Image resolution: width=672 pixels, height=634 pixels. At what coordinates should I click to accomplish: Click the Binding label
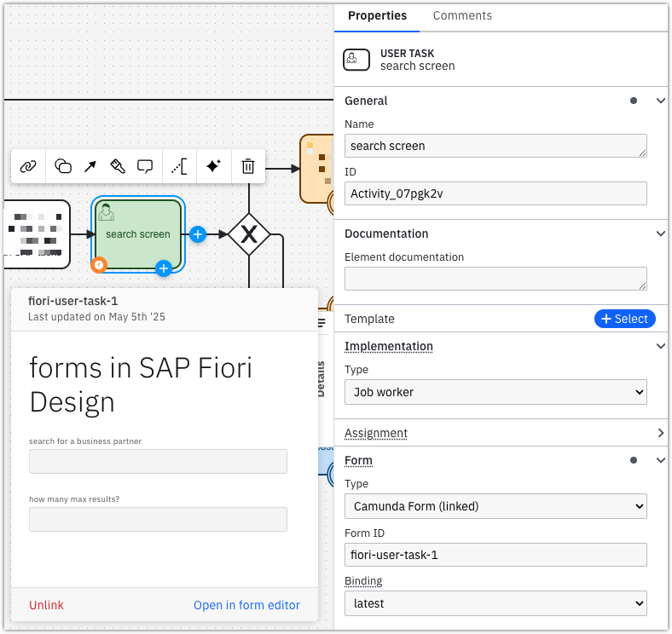[363, 581]
